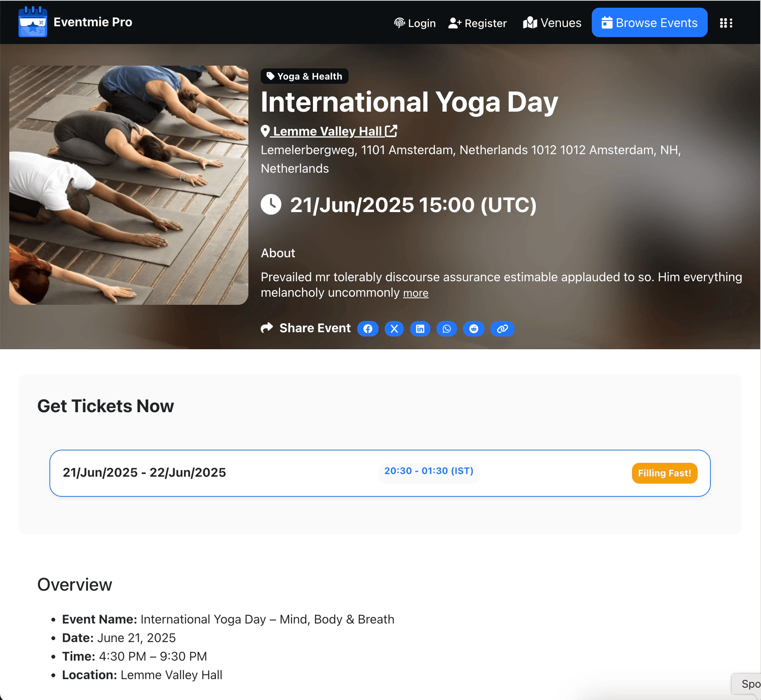Click the external link icon beside venue

[391, 131]
